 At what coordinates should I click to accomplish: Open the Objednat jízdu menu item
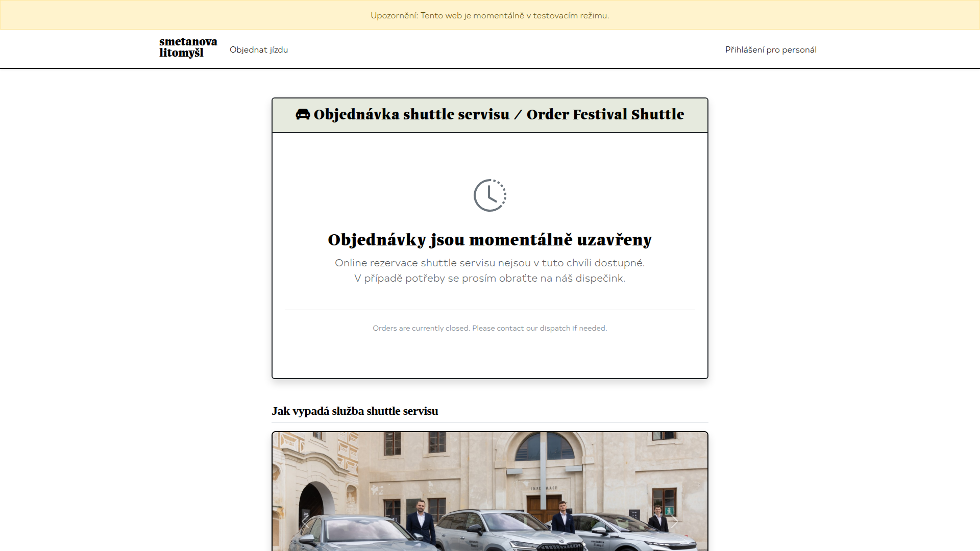pos(259,49)
